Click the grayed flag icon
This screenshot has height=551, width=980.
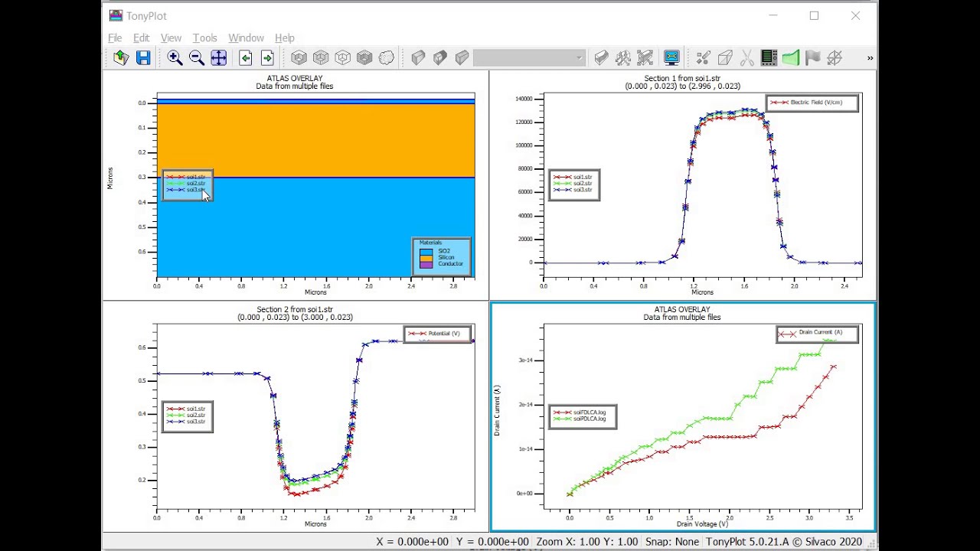(812, 57)
